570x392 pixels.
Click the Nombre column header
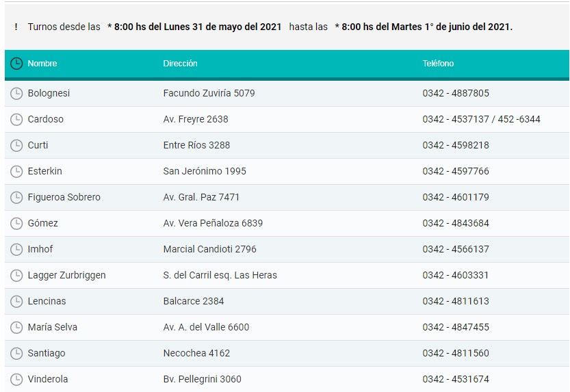(x=42, y=64)
